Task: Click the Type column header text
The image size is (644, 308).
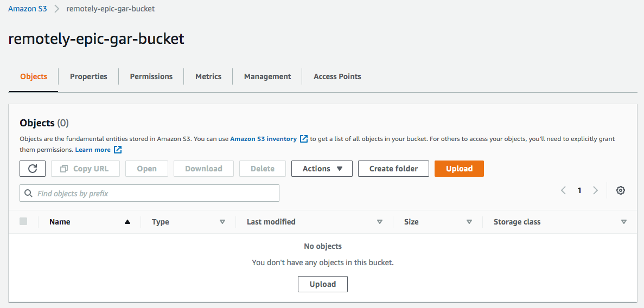Action: click(x=161, y=222)
